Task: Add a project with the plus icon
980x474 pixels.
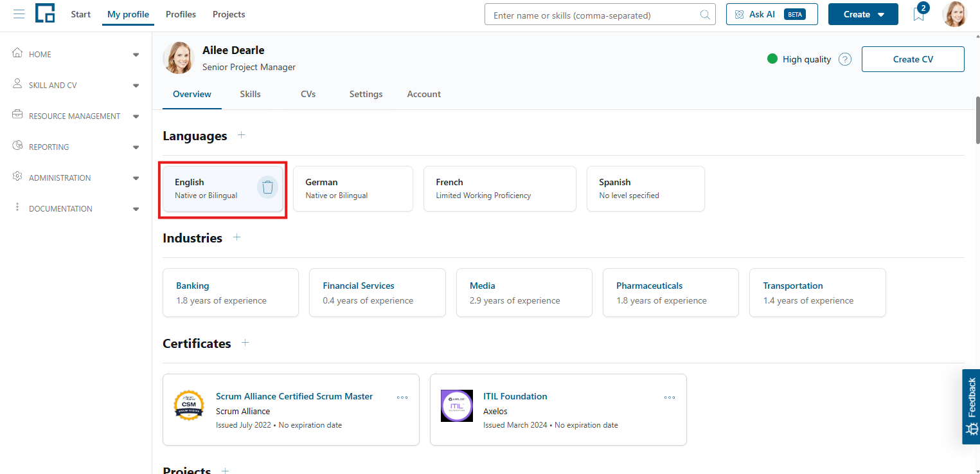Action: (225, 470)
